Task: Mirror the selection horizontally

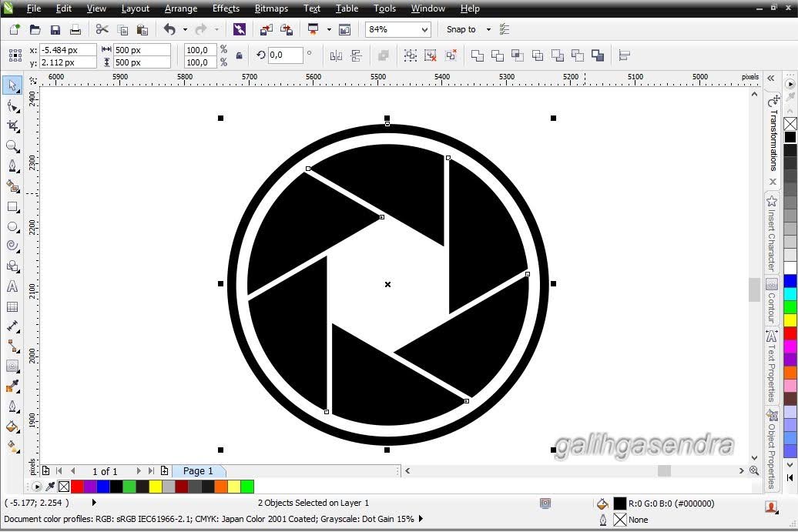Action: [x=337, y=55]
